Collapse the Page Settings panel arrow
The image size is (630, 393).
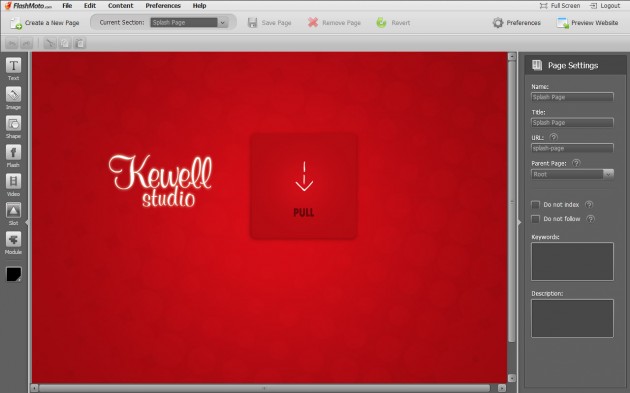click(x=520, y=222)
